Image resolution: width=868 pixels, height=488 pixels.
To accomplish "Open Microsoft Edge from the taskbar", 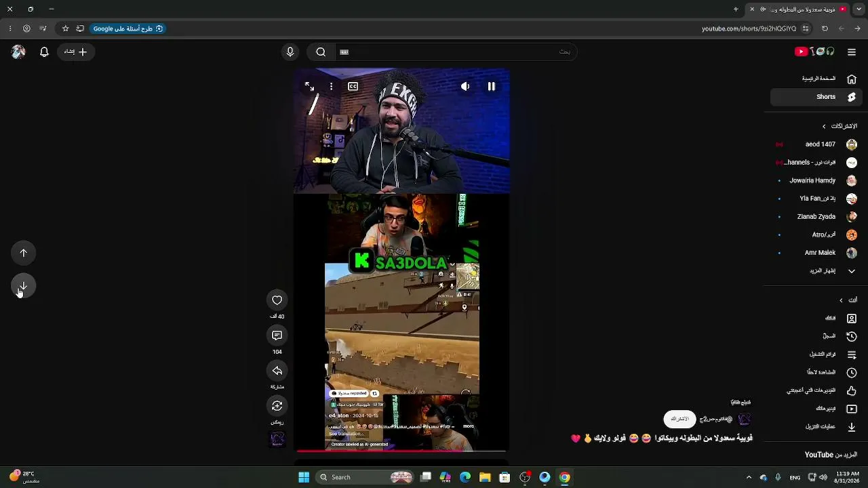I will (x=465, y=477).
